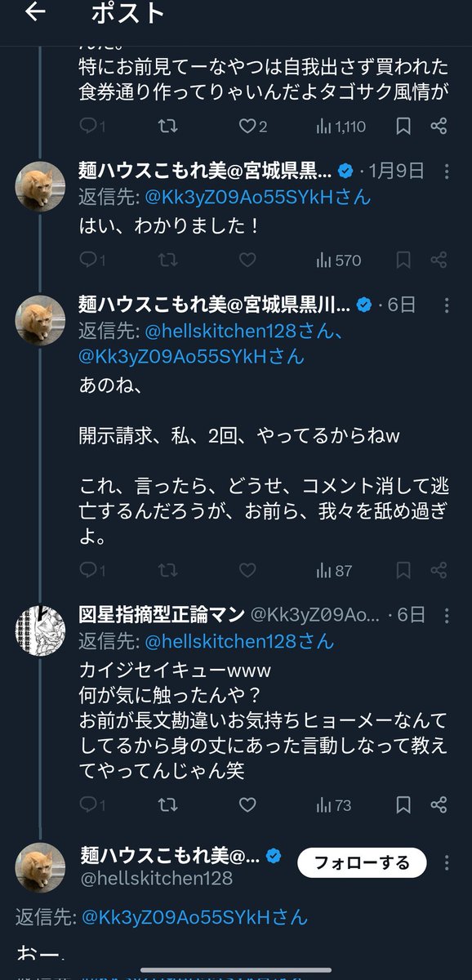Open the bottom @Kk3yZ09Ao55SYkHさん mention link
472x980 pixels.
coord(195,917)
